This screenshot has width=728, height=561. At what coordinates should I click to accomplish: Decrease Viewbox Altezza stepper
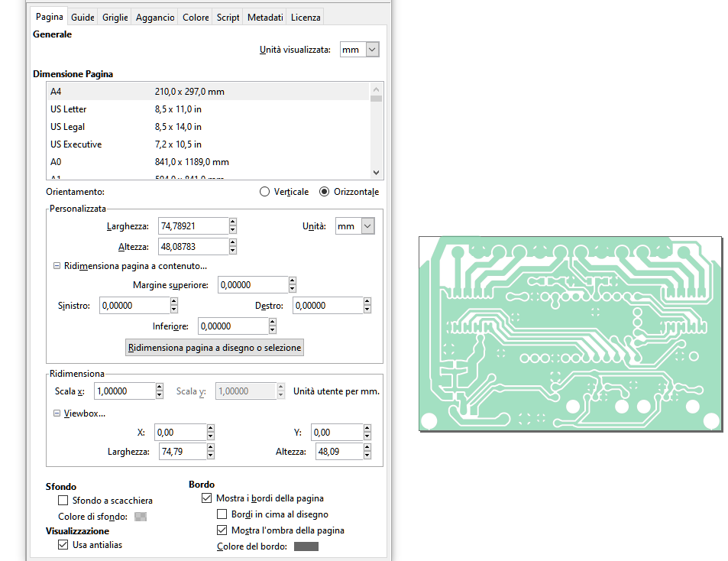pyautogui.click(x=367, y=456)
